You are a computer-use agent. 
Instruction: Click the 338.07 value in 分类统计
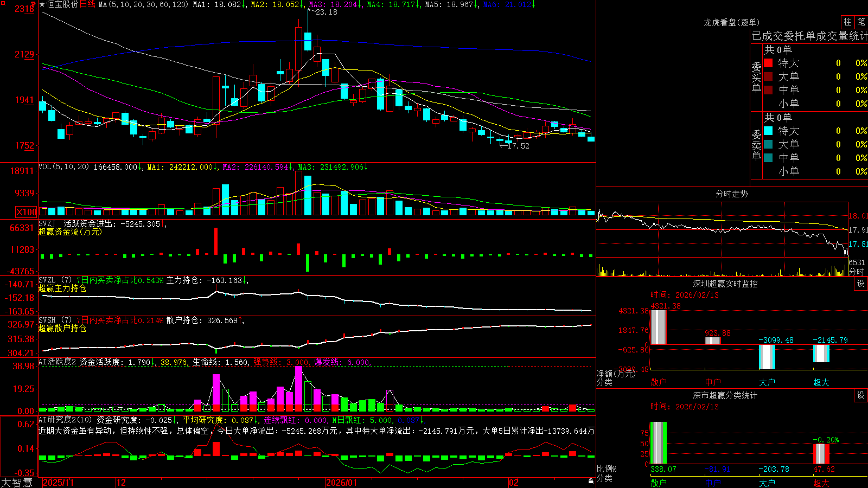pos(663,469)
